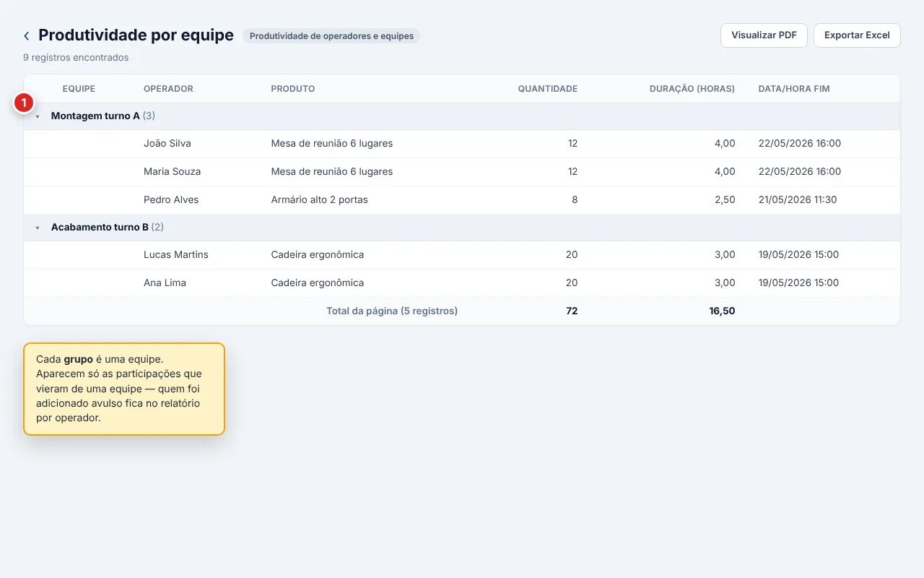Click duration 4,00 in Maria Souza row
Screen dimensions: 924x578
coord(725,171)
